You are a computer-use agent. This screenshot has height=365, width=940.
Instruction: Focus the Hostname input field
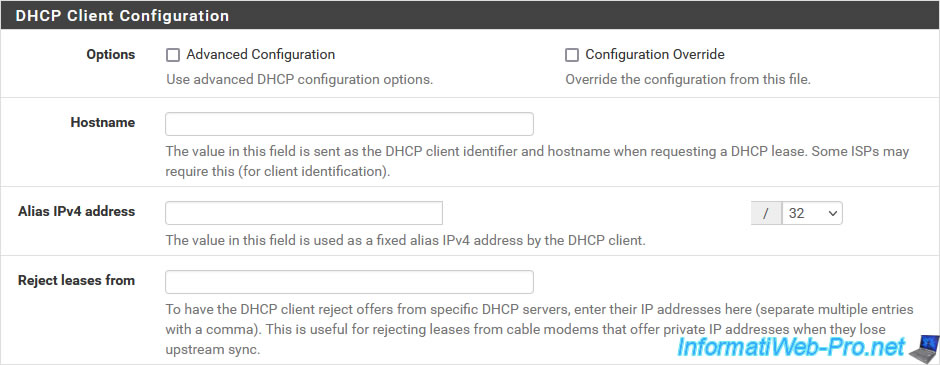[x=350, y=124]
